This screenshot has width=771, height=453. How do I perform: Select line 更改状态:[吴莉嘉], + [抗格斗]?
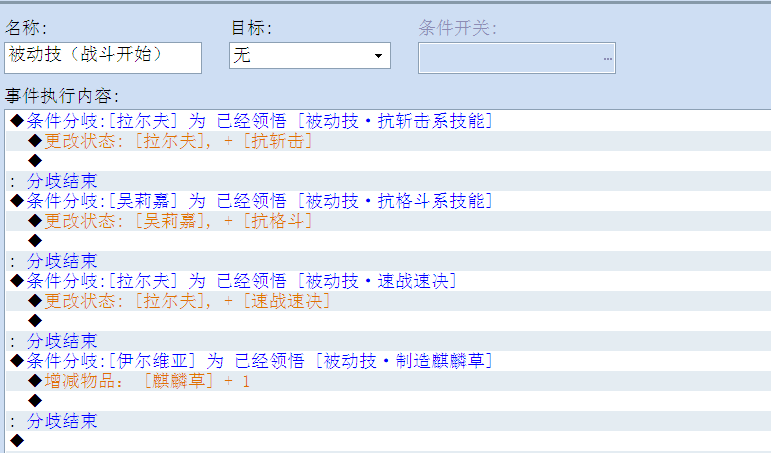pyautogui.click(x=388, y=221)
